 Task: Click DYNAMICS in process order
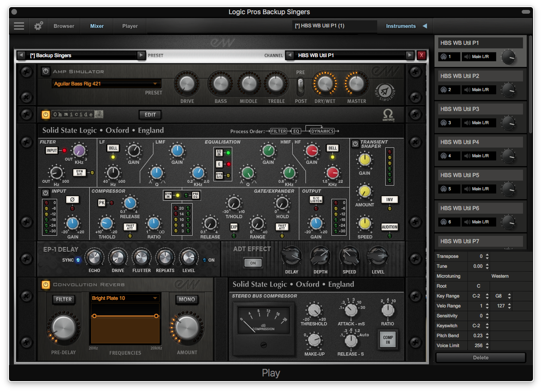[322, 131]
